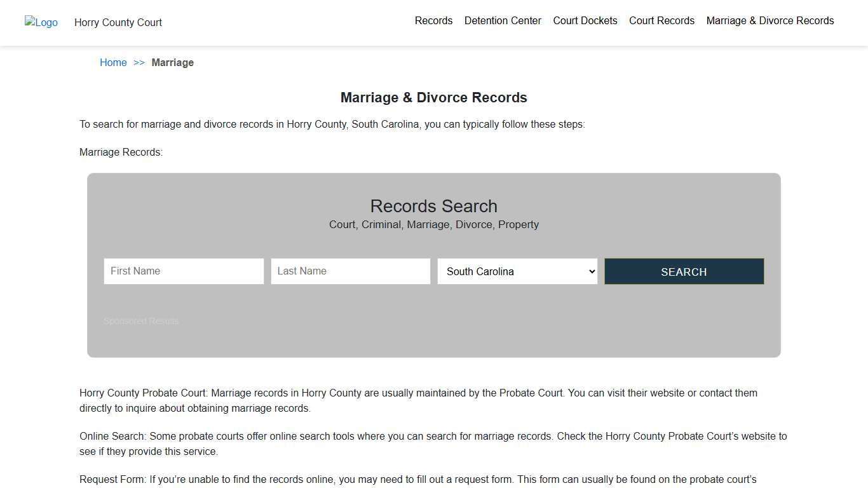Click the Marriage & Divorce Records page heading

click(x=433, y=97)
